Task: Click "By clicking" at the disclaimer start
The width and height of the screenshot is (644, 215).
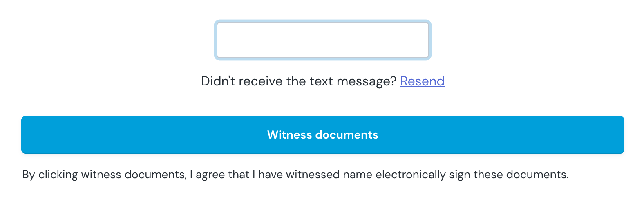Action: tap(50, 175)
